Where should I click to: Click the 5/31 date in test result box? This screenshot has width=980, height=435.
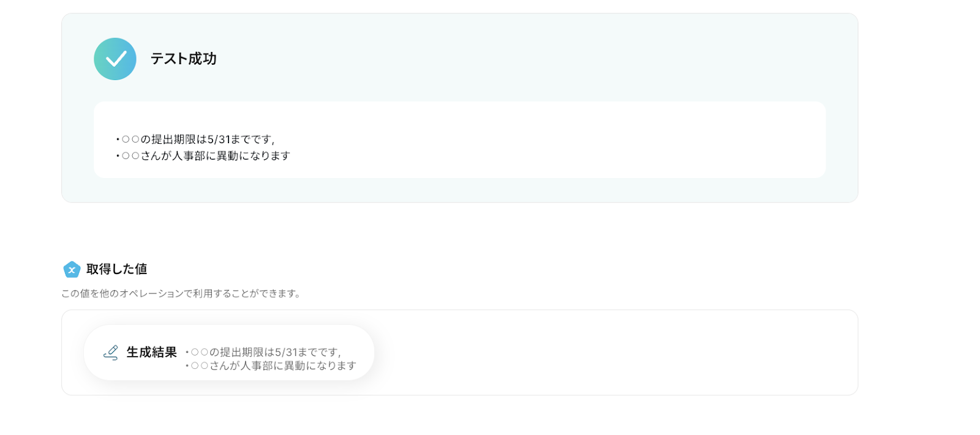(219, 139)
